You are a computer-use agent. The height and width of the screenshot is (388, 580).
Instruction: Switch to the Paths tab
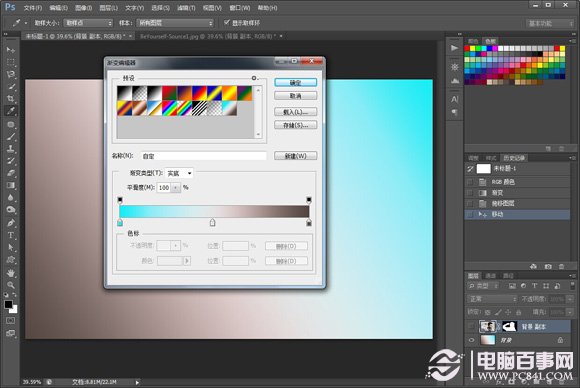coord(508,276)
